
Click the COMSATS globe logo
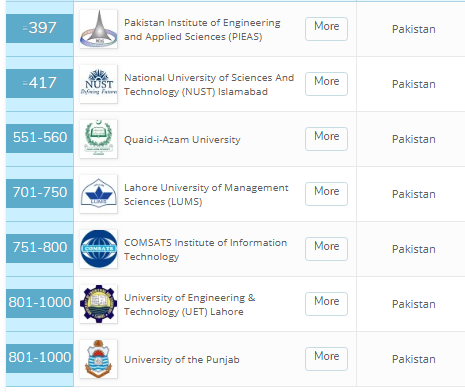[99, 249]
